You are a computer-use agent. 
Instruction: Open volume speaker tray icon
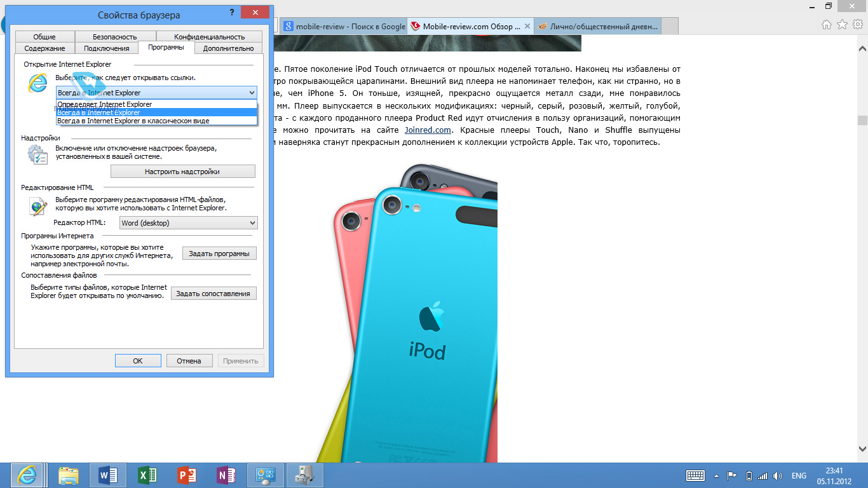[778, 475]
